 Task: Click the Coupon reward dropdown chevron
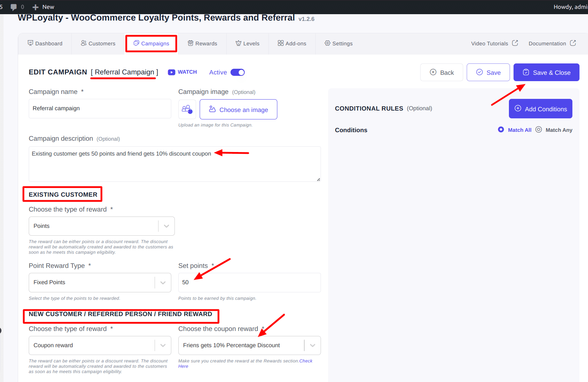163,346
